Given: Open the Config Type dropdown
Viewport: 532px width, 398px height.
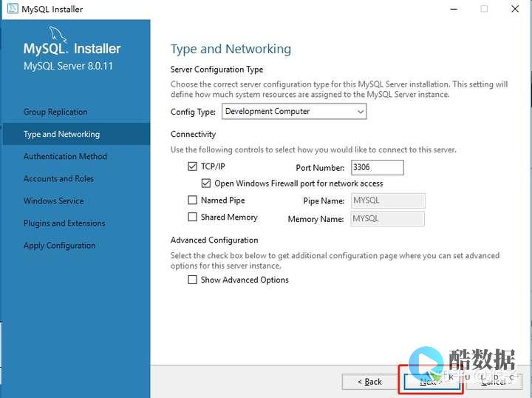Looking at the screenshot, I should click(x=294, y=112).
